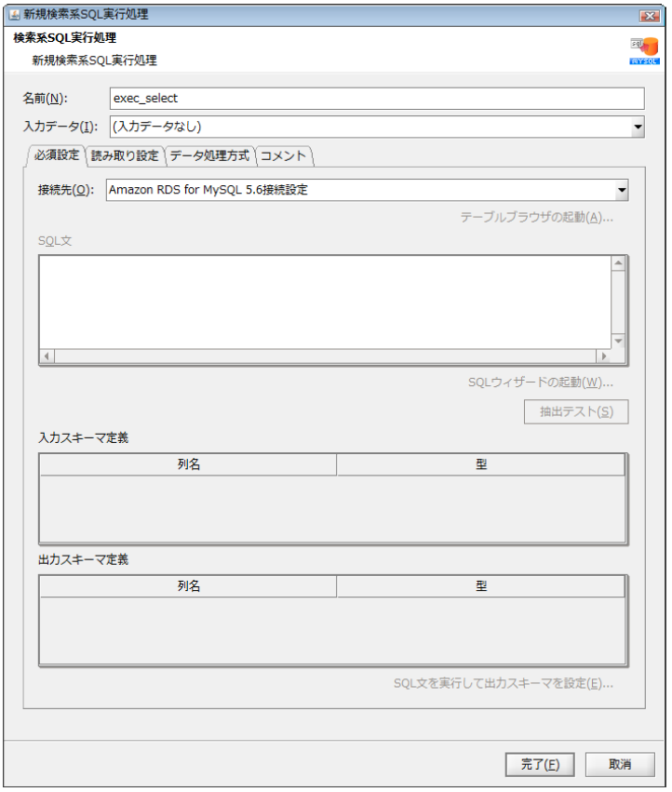The image size is (672, 792).
Task: Click 列名 header in 入力スキーマ定義 table
Action: (x=188, y=464)
